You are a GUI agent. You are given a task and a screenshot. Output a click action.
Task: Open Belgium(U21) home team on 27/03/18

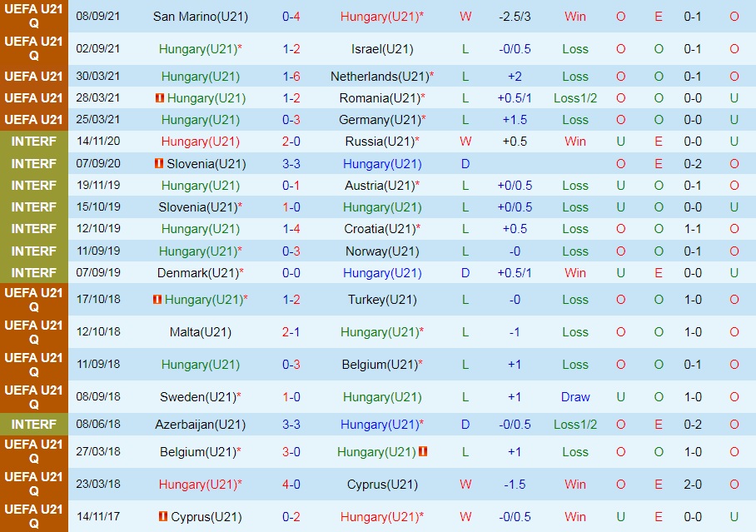click(x=200, y=452)
